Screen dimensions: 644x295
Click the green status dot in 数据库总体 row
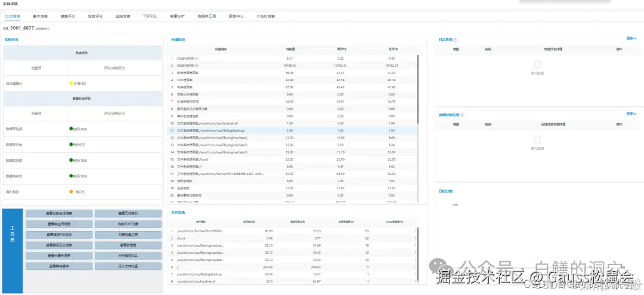(71, 145)
